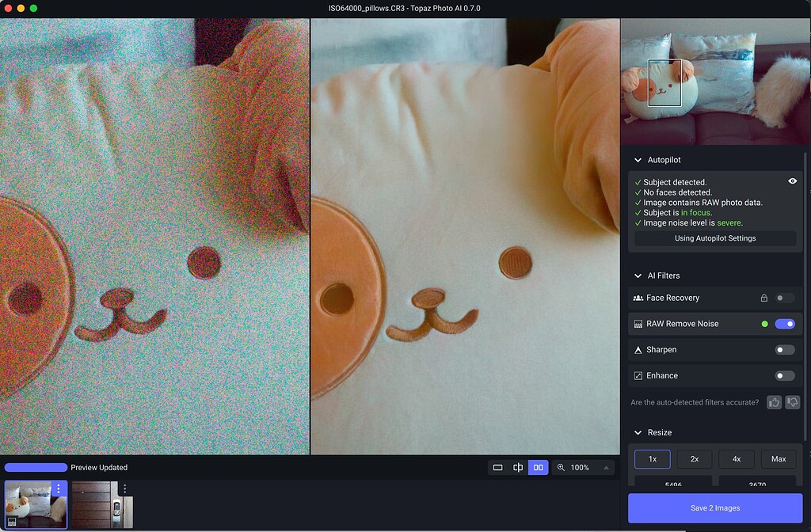Select the split comparison view icon
Viewport: 811px width, 532px height.
pyautogui.click(x=518, y=467)
